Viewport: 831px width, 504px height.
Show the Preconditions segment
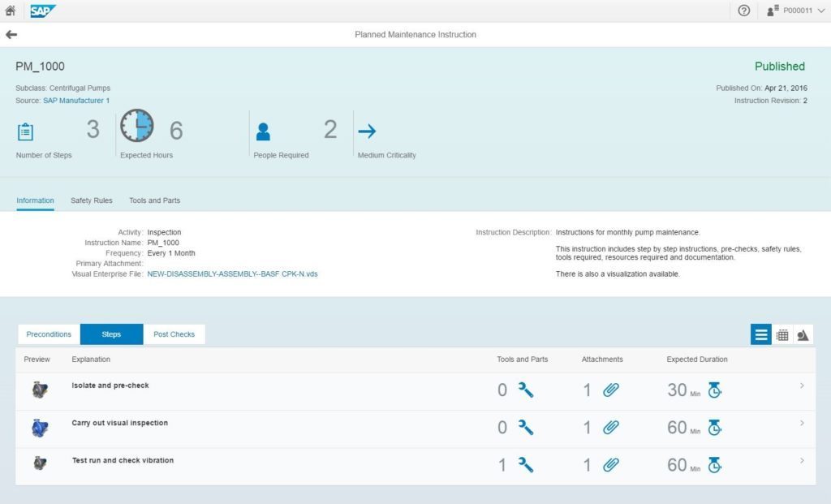(49, 334)
